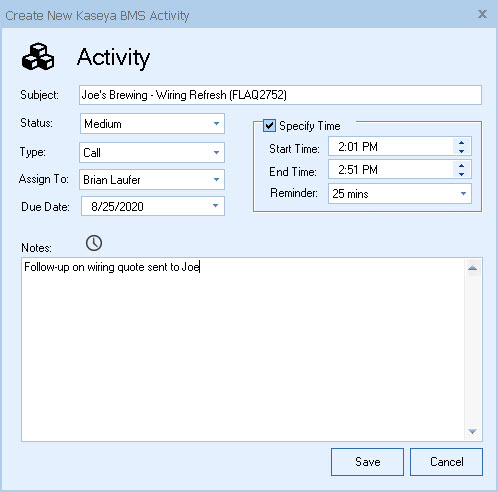Open the Status dropdown showing Medium
498x492 pixels.
pos(152,124)
